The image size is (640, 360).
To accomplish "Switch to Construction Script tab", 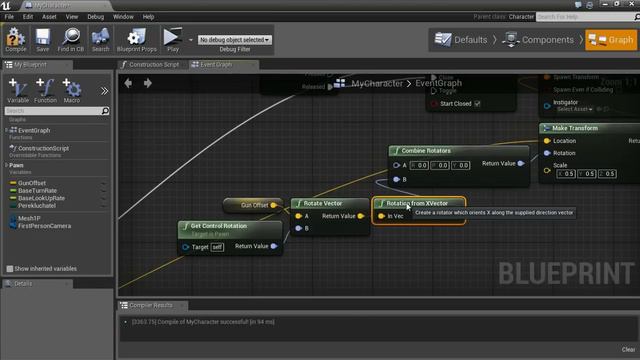I will [x=153, y=64].
